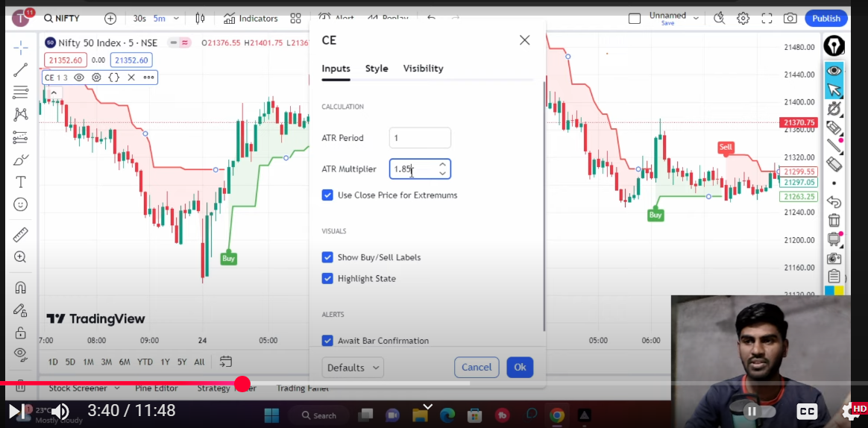Open the forecasting and measurement tools

click(20, 136)
